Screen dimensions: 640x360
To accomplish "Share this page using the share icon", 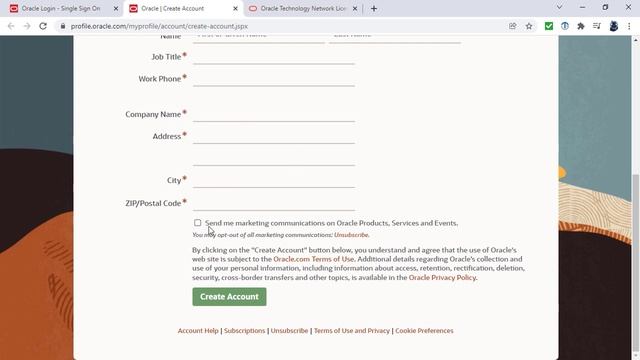I will 513,26.
